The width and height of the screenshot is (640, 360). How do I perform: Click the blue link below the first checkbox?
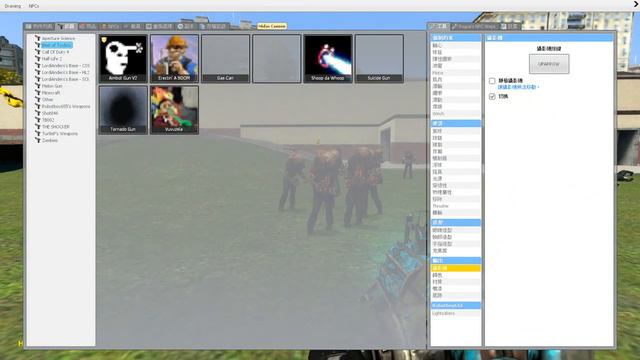coord(518,87)
